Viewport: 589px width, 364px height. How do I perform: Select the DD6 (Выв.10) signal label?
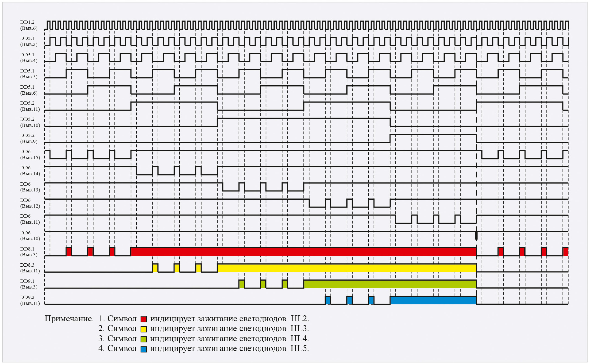coord(30,235)
